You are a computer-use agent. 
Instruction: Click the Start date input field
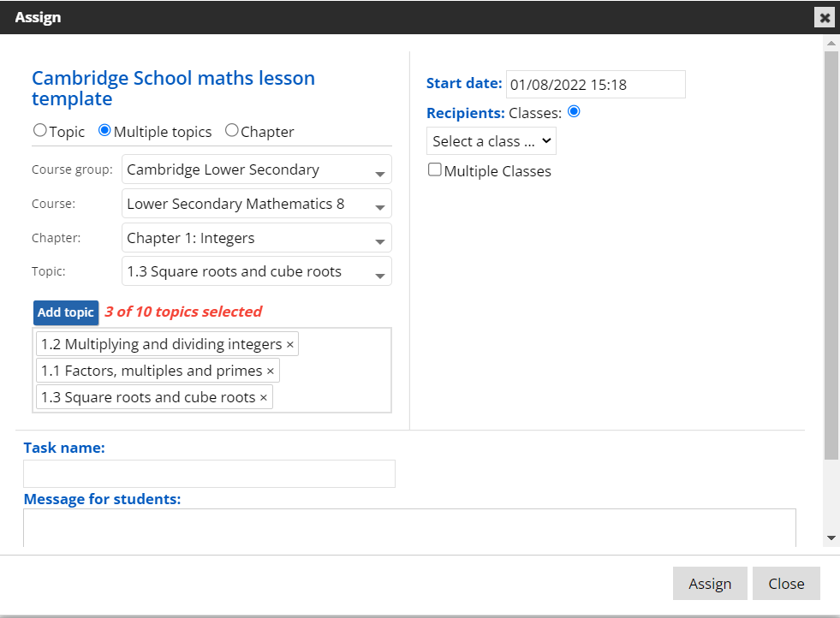click(596, 85)
